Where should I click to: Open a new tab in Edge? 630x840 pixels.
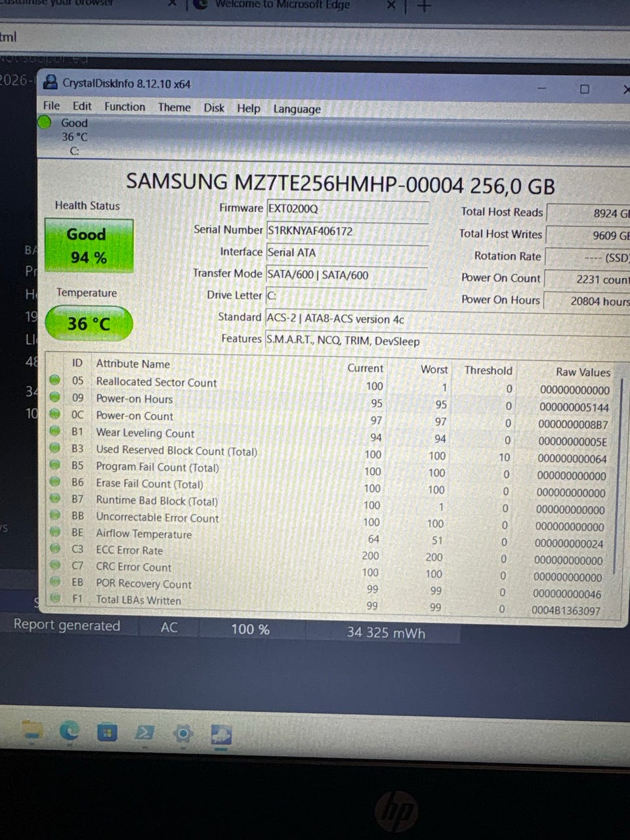point(425,7)
